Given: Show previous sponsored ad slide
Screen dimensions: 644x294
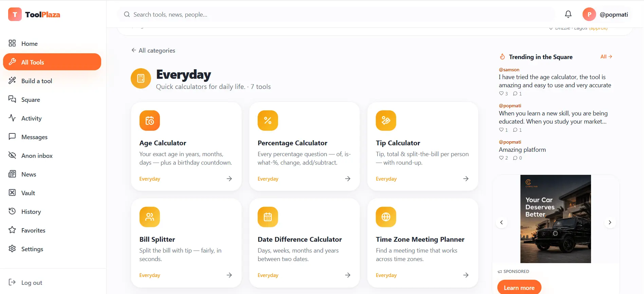Looking at the screenshot, I should pos(501,222).
